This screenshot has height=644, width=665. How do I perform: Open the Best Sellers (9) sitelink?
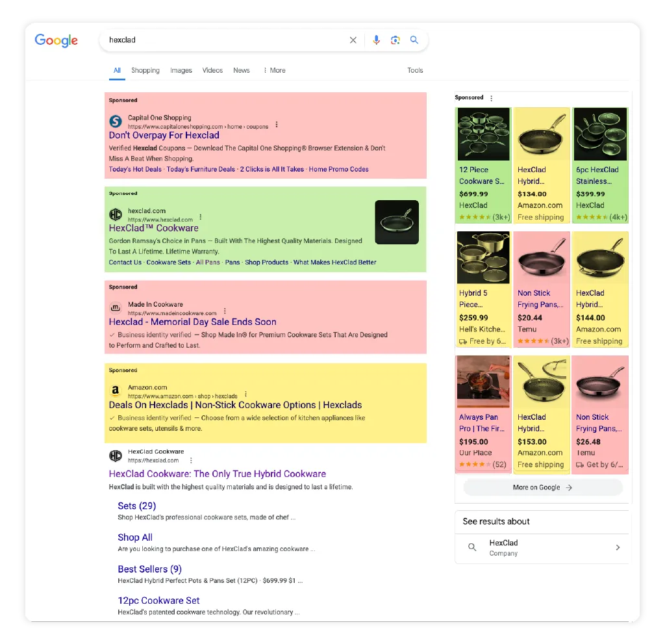point(150,569)
